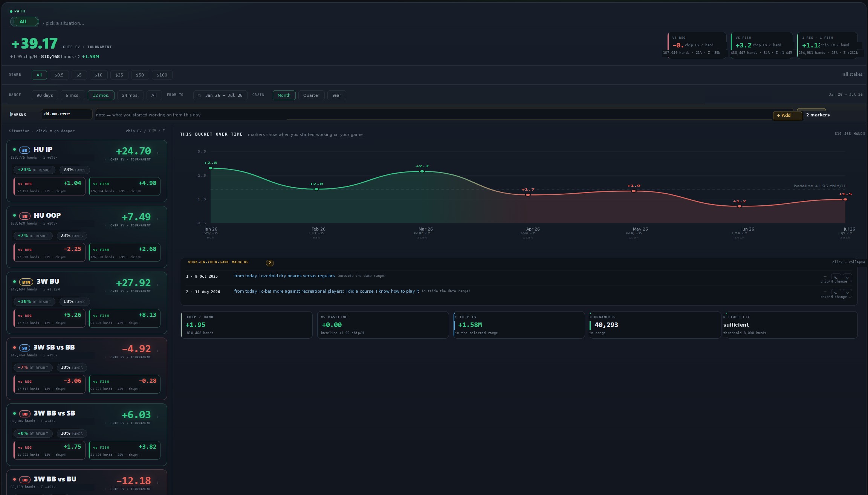Select the May 26 chart point +1.9
This screenshot has width=868, height=495.
pos(634,191)
